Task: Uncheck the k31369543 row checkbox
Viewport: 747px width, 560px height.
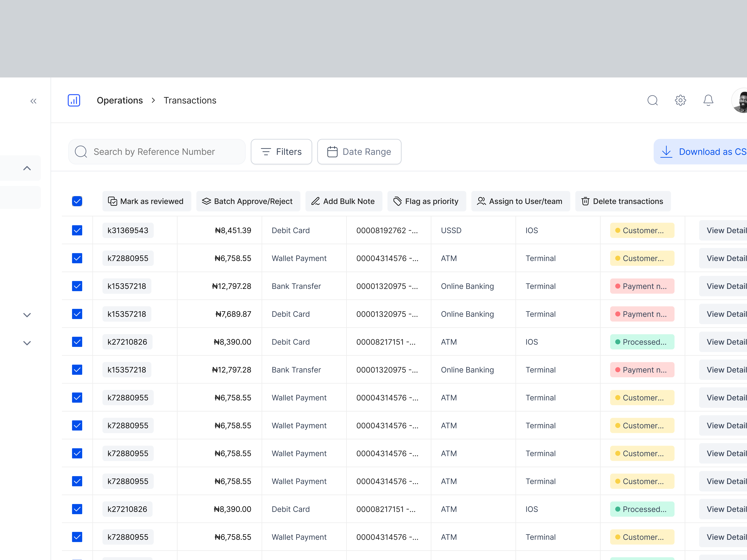Action: [77, 231]
